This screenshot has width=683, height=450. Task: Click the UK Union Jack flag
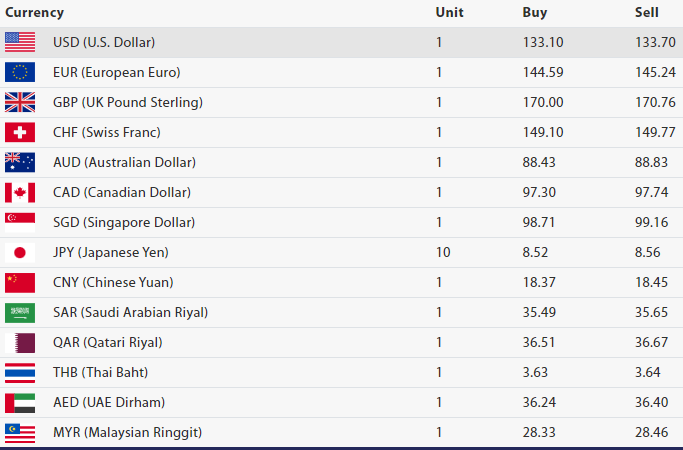[x=20, y=102]
